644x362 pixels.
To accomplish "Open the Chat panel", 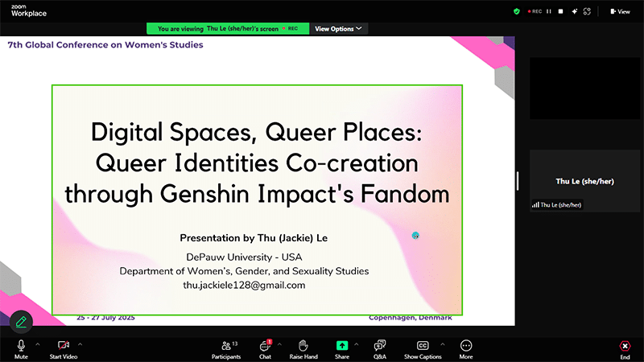I will [265, 345].
